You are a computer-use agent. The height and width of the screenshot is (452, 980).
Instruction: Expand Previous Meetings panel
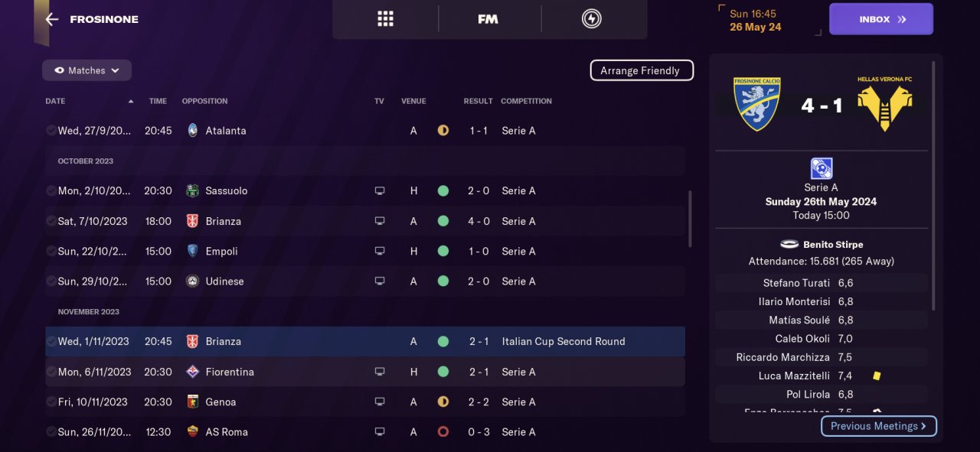click(878, 426)
